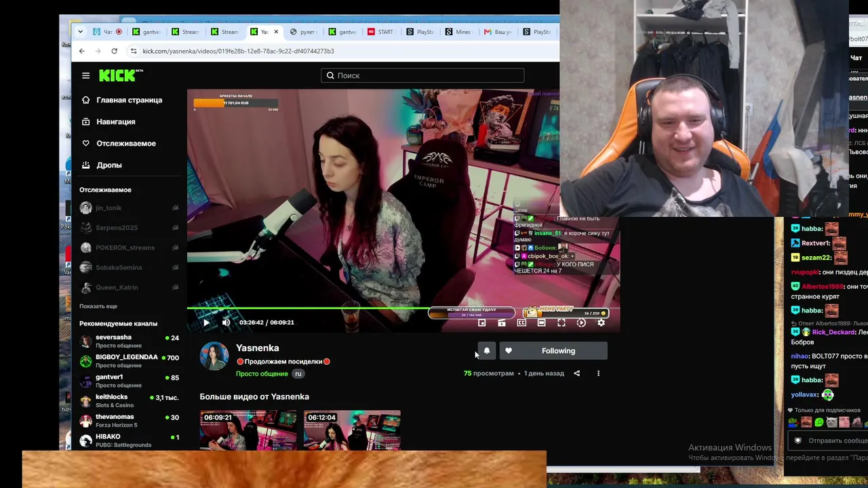Switch to the Mines browser tab
This screenshot has height=488, width=868.
pos(459,32)
